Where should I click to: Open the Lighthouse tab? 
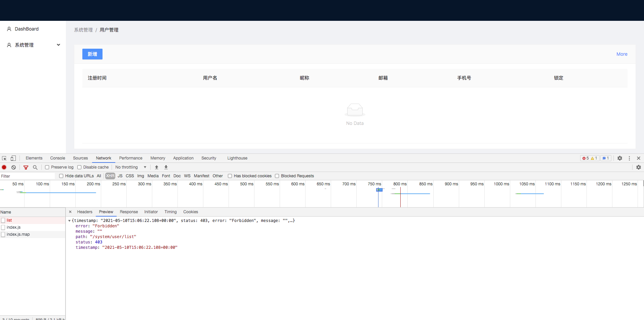237,158
